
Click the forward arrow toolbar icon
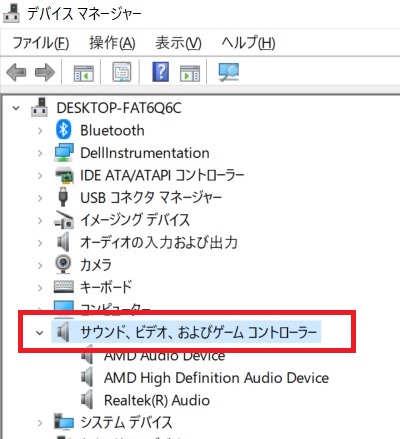tap(45, 72)
